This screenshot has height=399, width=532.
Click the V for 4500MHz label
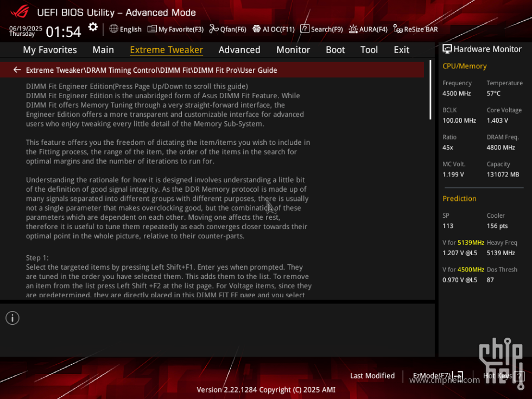464,269
